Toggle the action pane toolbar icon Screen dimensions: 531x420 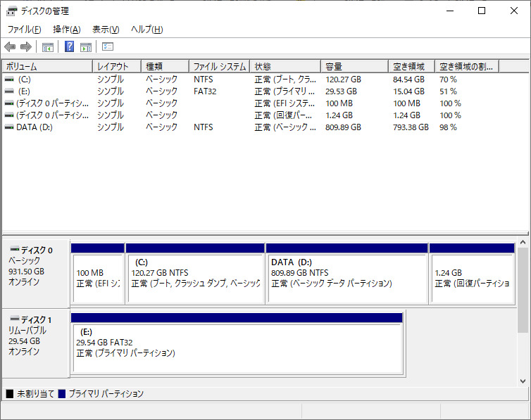86,47
